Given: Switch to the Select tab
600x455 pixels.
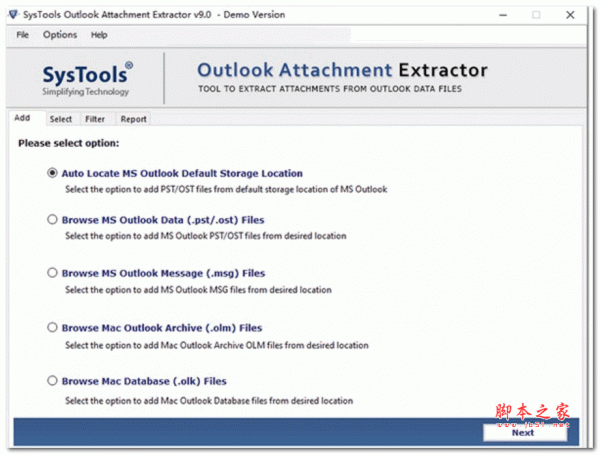Looking at the screenshot, I should tap(61, 119).
